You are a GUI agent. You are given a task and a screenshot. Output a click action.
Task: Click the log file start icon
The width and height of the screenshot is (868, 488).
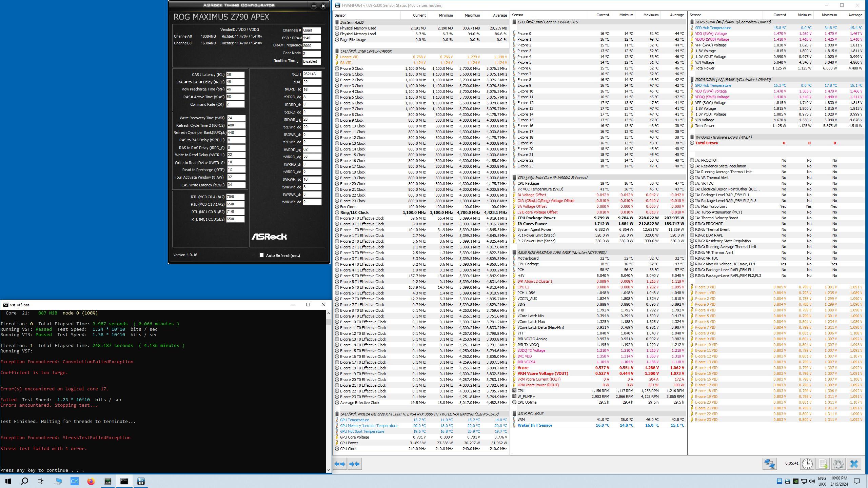pos(823,464)
